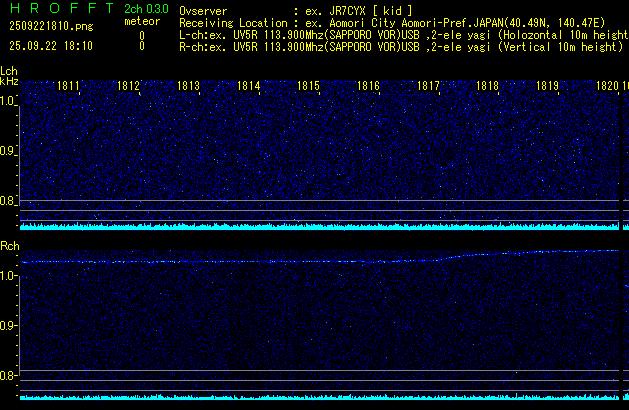
Task: Select the 2509221810.png filename label
Action: 50,26
